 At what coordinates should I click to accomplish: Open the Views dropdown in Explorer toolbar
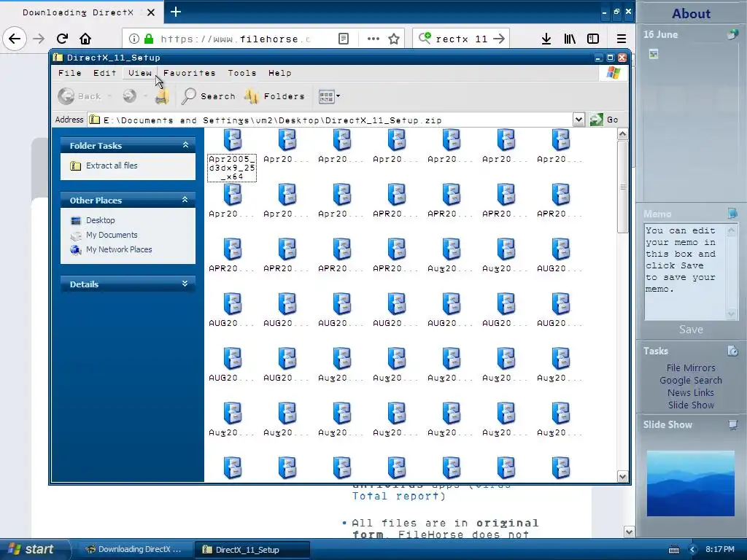click(x=329, y=96)
